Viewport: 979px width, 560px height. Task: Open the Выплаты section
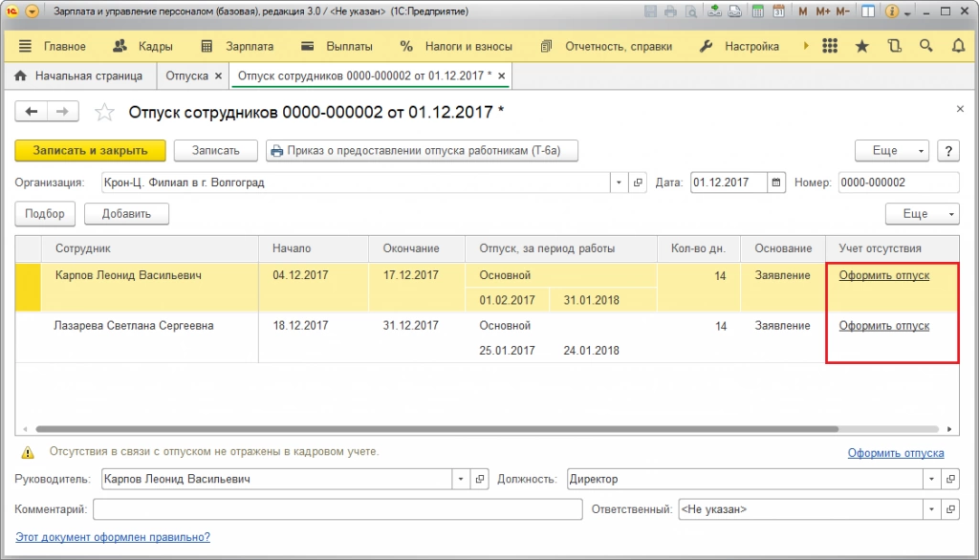point(337,46)
